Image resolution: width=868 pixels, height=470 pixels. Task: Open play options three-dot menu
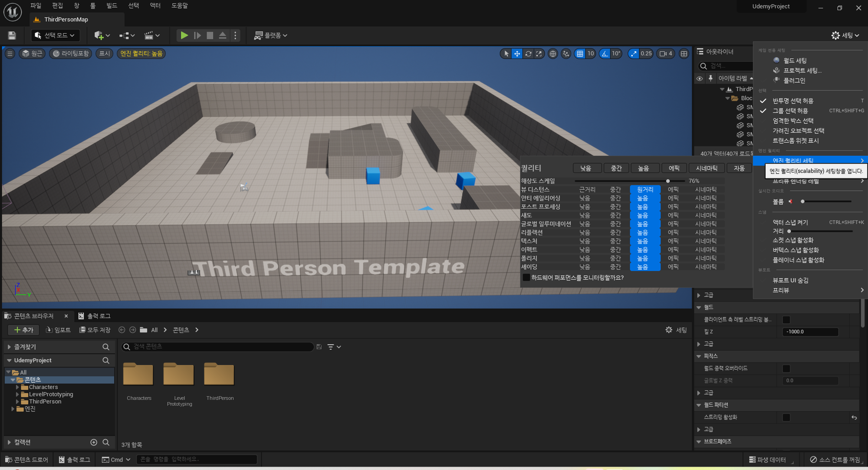[x=235, y=35]
